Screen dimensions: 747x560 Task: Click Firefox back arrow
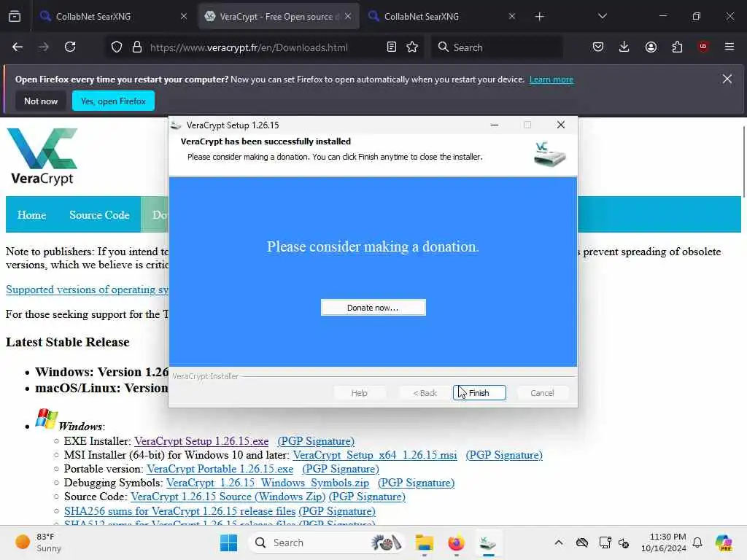18,47
